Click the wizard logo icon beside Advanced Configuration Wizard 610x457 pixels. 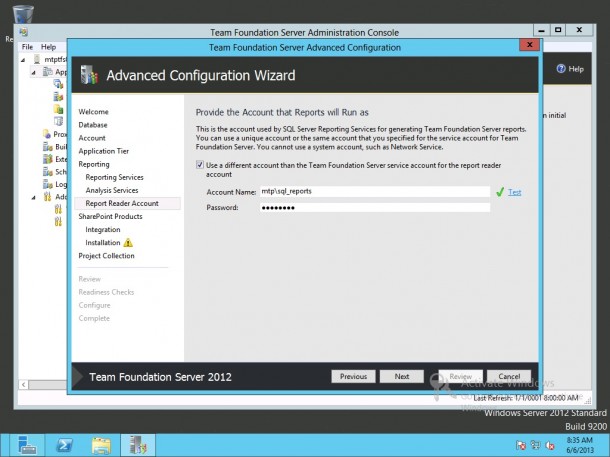(x=89, y=75)
